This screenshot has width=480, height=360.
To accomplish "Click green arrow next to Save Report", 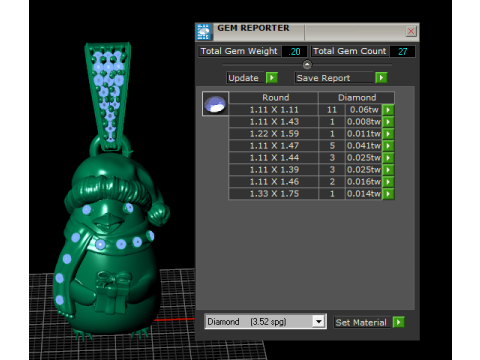I will (x=381, y=78).
